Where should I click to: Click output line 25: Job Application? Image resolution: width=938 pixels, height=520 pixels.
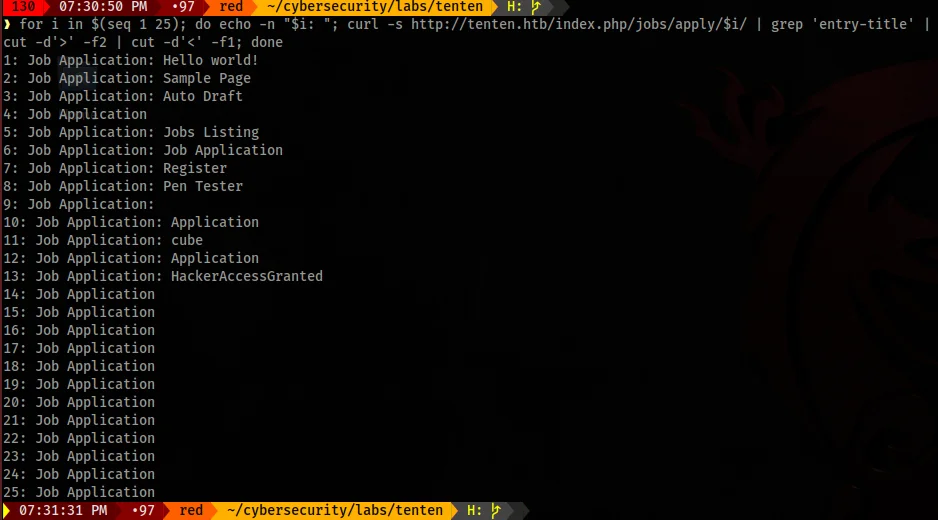[79, 492]
